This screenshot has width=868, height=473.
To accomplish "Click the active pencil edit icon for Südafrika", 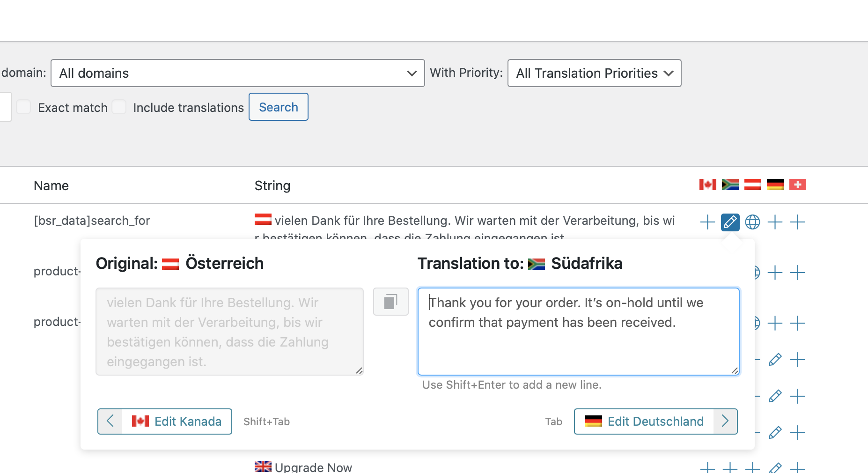I will (730, 222).
